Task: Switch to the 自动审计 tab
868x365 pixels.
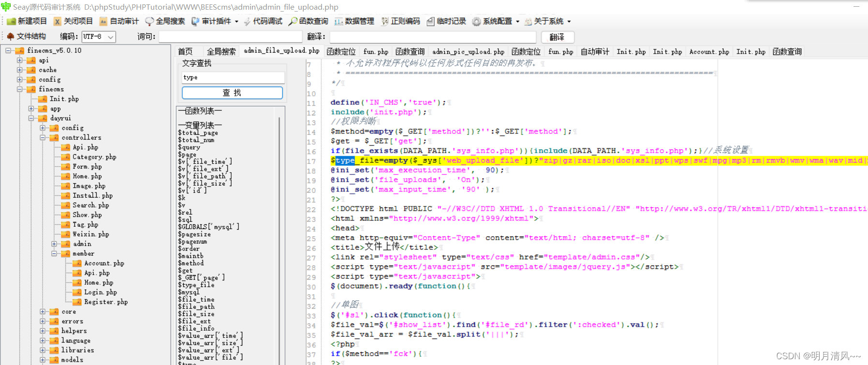Action: [x=595, y=51]
